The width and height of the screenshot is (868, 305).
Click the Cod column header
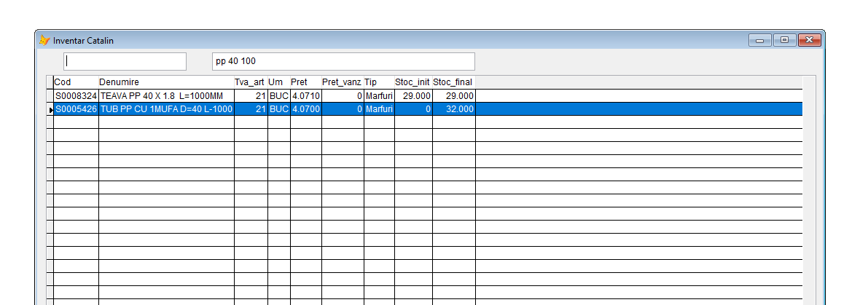pos(76,82)
